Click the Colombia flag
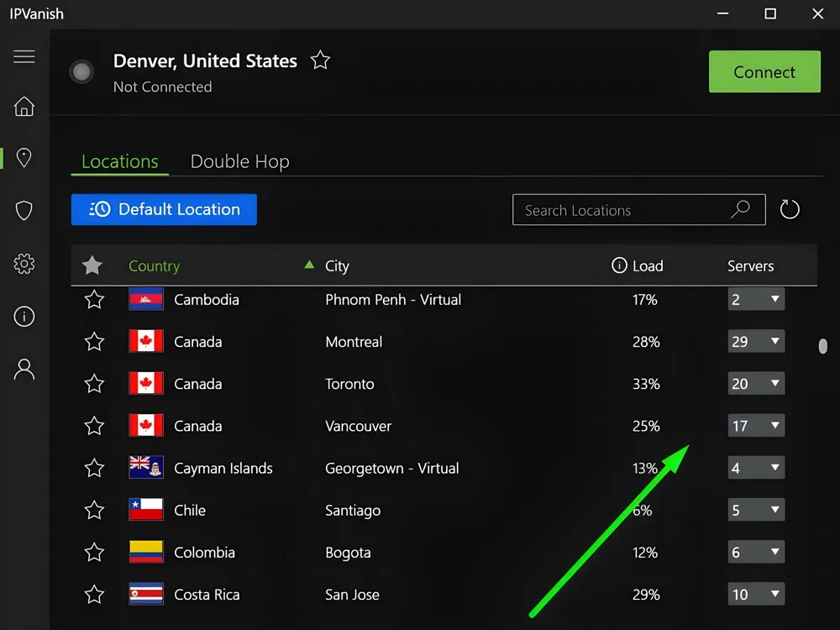The height and width of the screenshot is (630, 840). click(x=146, y=552)
